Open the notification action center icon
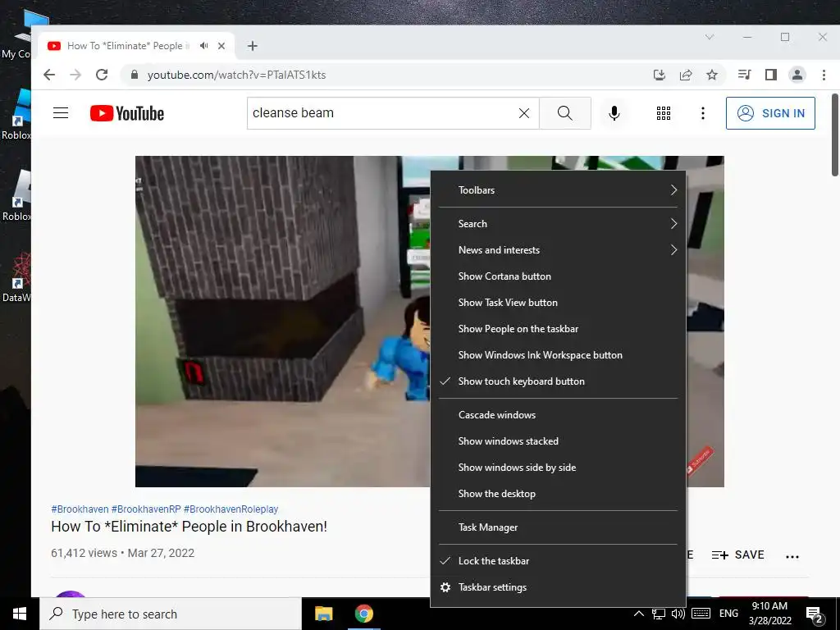 coord(814,615)
